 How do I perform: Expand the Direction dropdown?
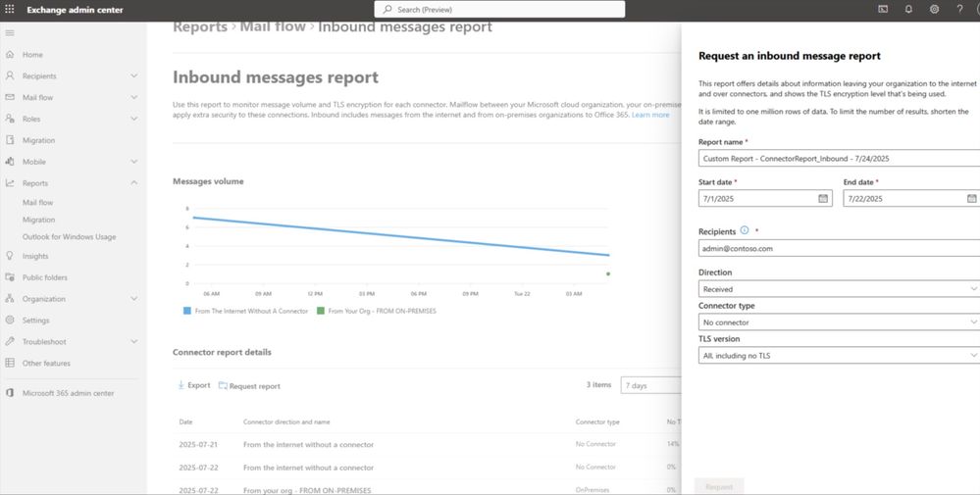tap(839, 289)
